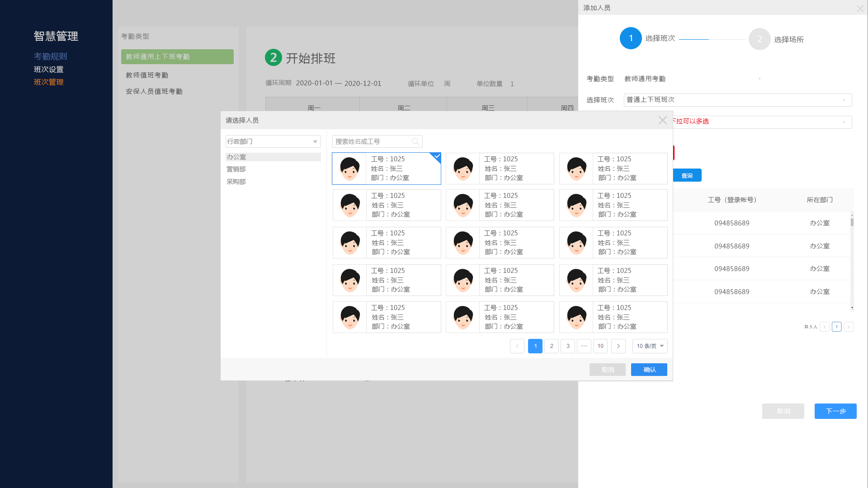Select the third employee card in first row
This screenshot has width=868, height=488.
(613, 169)
